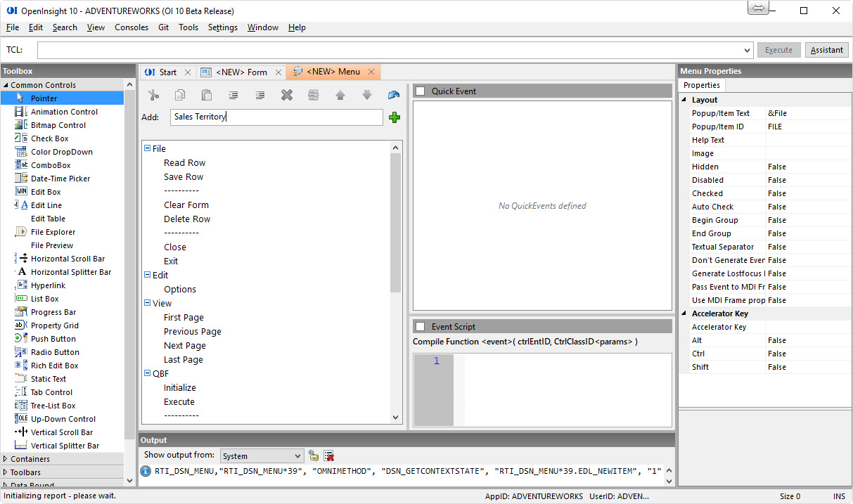Expand the Containers toolbox section
This screenshot has height=504, width=853.
(6, 459)
